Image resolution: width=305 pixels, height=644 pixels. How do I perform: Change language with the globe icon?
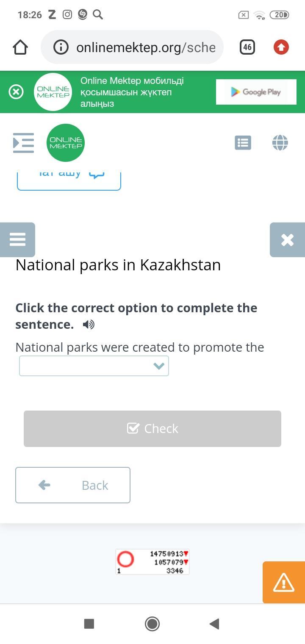pyautogui.click(x=280, y=142)
